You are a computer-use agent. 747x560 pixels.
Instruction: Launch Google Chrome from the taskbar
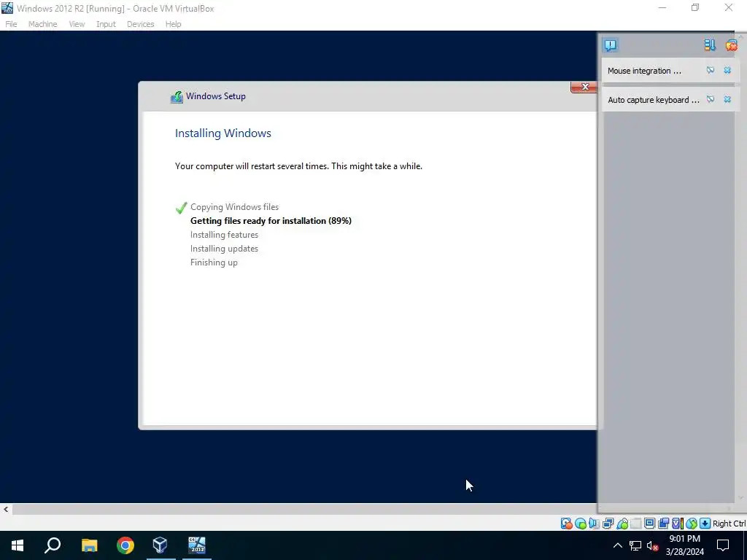pyautogui.click(x=125, y=545)
